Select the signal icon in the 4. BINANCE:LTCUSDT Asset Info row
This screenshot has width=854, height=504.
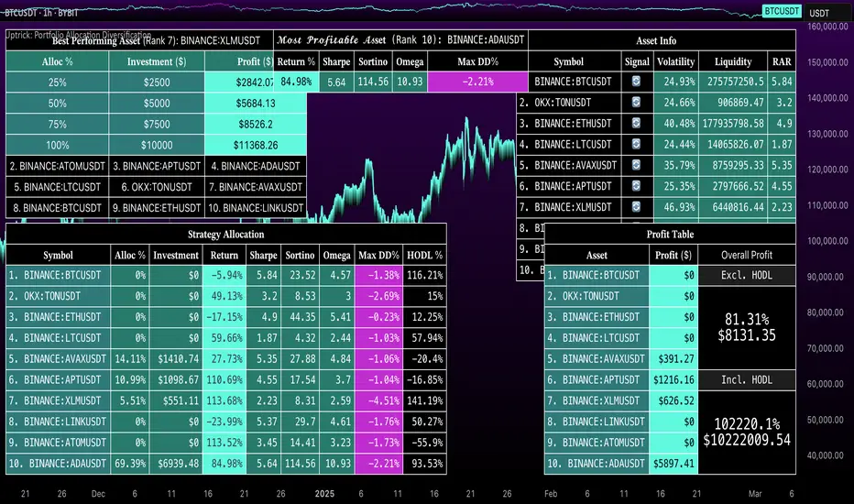pyautogui.click(x=636, y=144)
